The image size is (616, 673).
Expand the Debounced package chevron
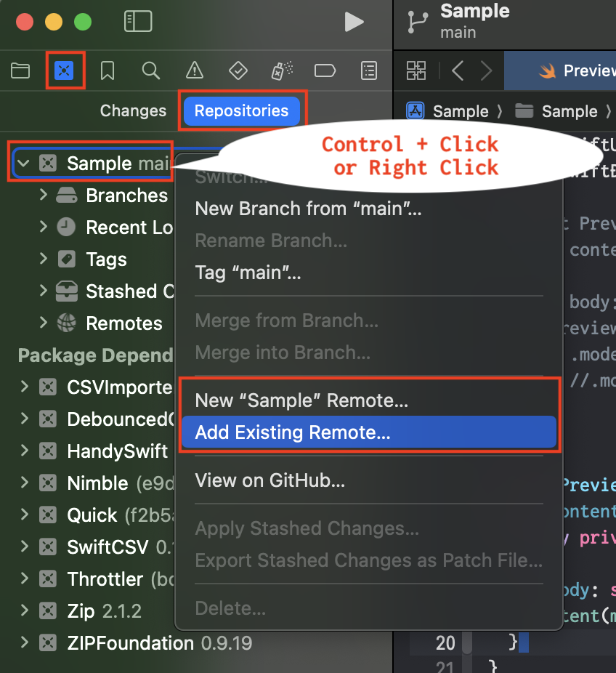[x=25, y=419]
